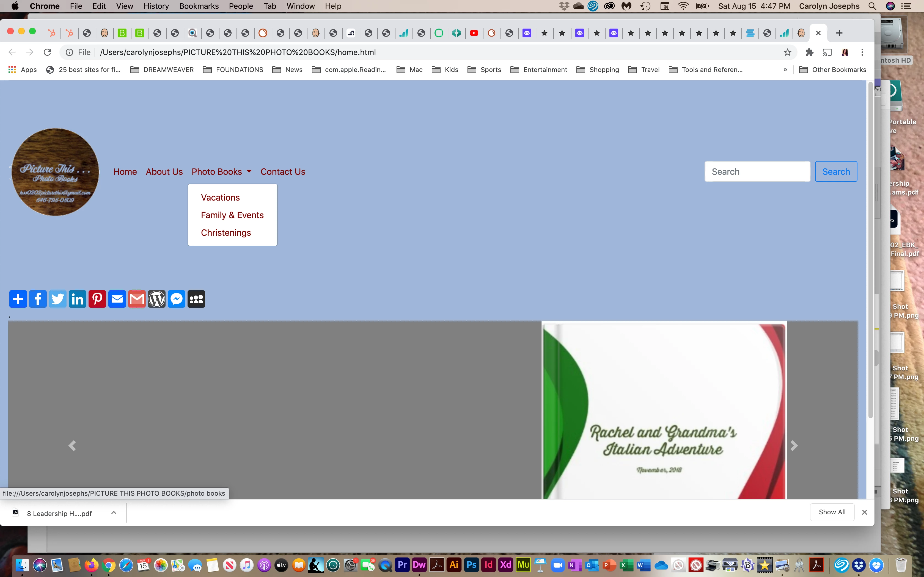Bookmark this page with star icon

[787, 52]
